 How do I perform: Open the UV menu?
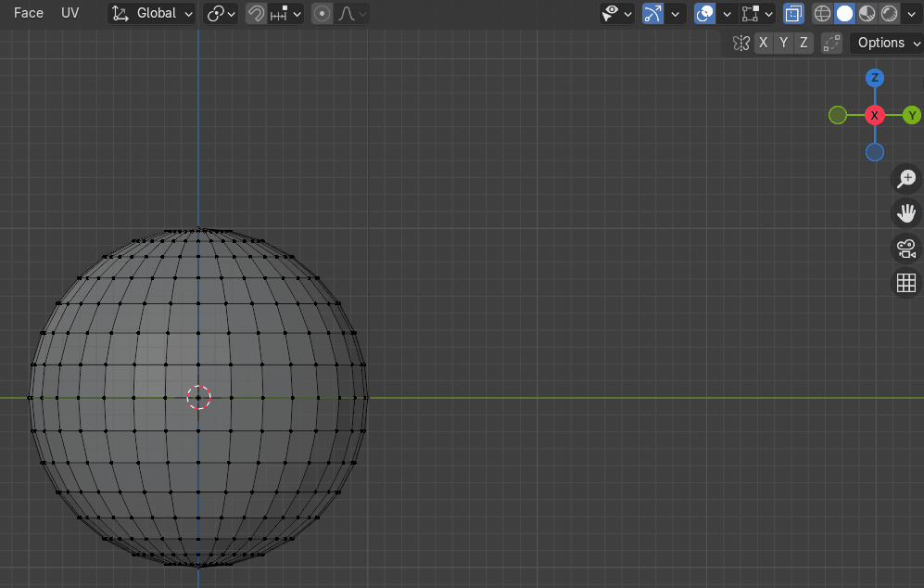point(70,13)
